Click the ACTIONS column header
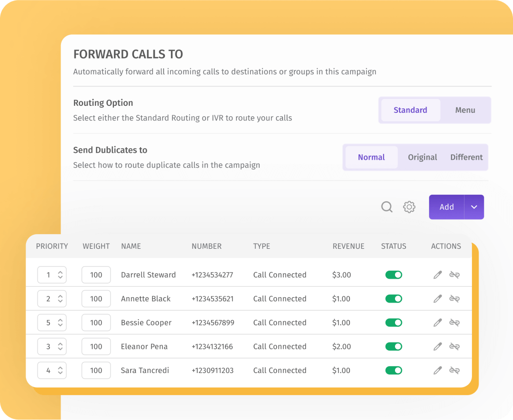Viewport: 513px width, 420px height. point(446,246)
